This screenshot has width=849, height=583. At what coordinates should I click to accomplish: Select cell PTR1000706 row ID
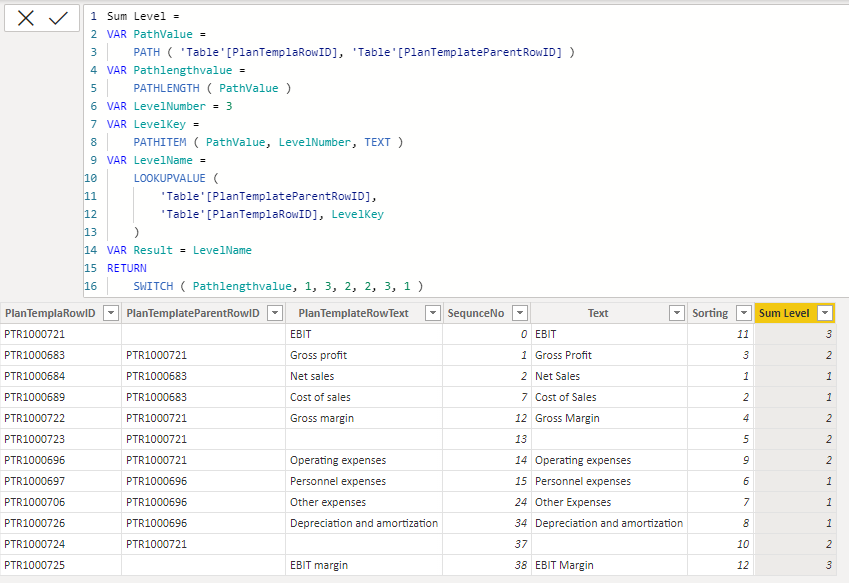61,502
